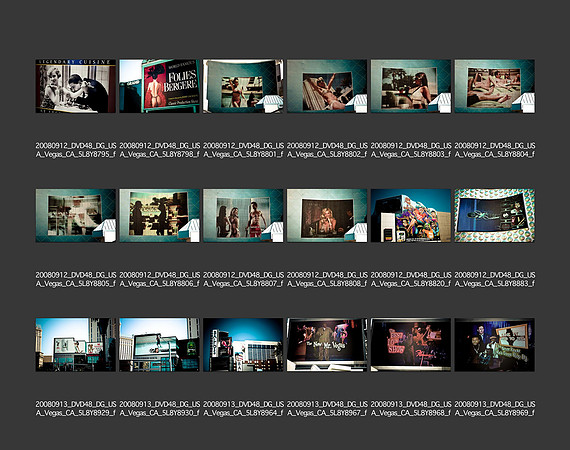
Task: Open the colorful mural building thumbnail 5L8Y8820
Action: click(x=411, y=216)
